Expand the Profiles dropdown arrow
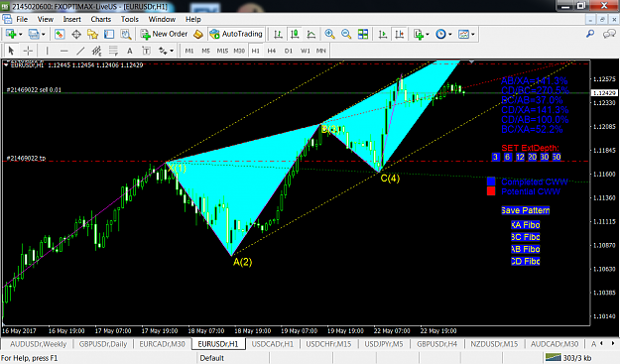This screenshot has height=364, width=620. coord(44,35)
